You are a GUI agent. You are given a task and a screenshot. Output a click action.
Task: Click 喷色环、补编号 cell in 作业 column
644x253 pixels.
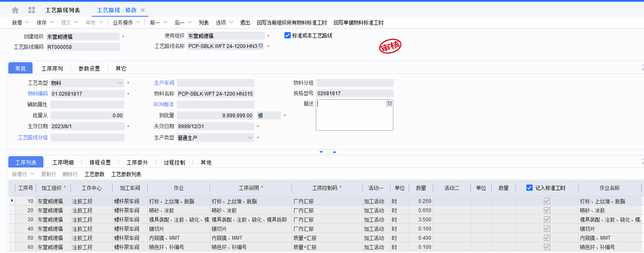pos(179,247)
